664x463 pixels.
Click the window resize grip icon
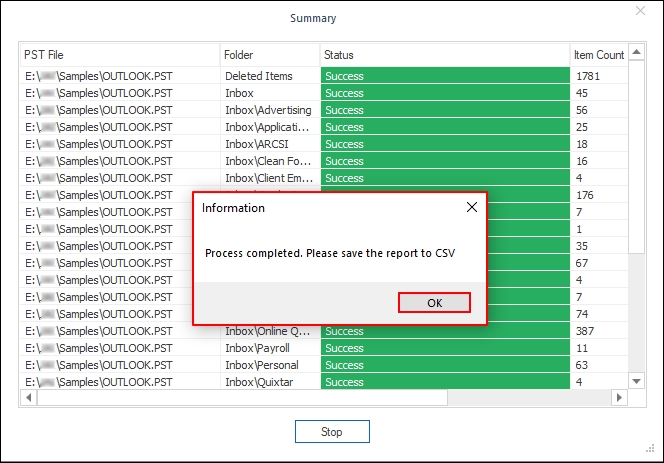coord(650,449)
